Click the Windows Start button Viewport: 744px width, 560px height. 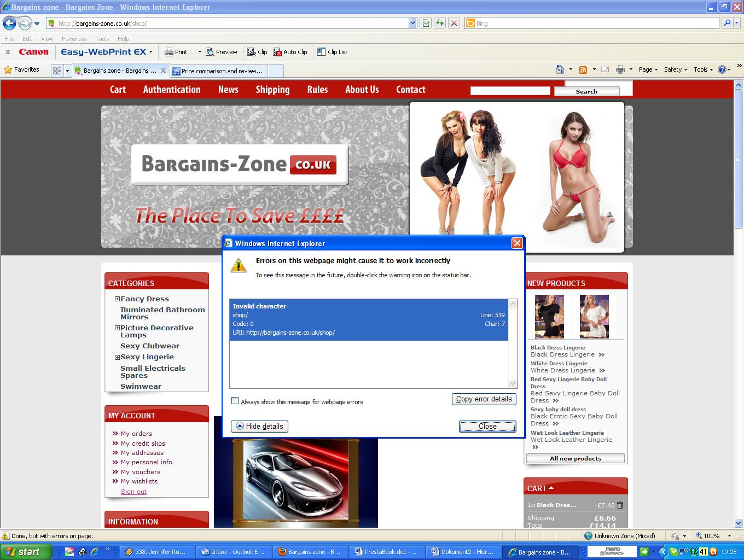pos(26,552)
